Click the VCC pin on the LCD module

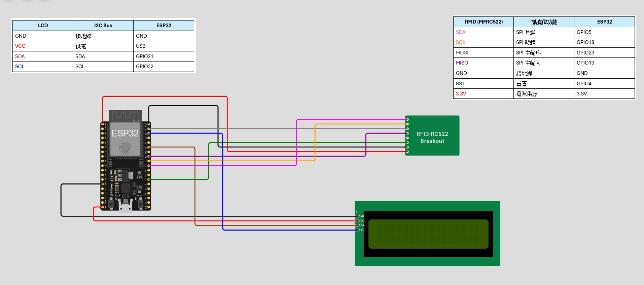coord(357,221)
